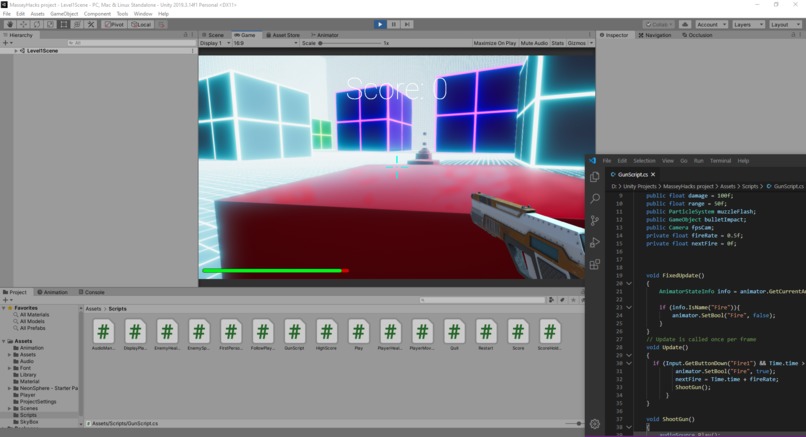Open the custom editor tools icon
The height and width of the screenshot is (437, 806).
click(90, 24)
